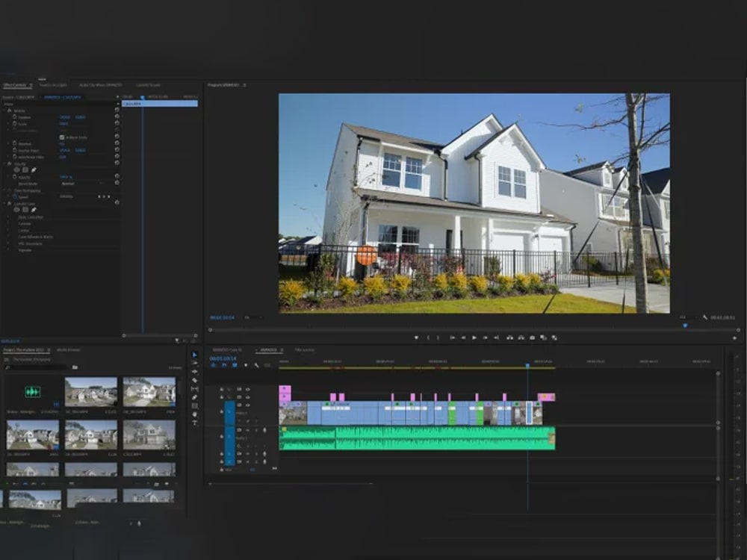Open the Media Browser tab
747x560 pixels.
tap(69, 349)
